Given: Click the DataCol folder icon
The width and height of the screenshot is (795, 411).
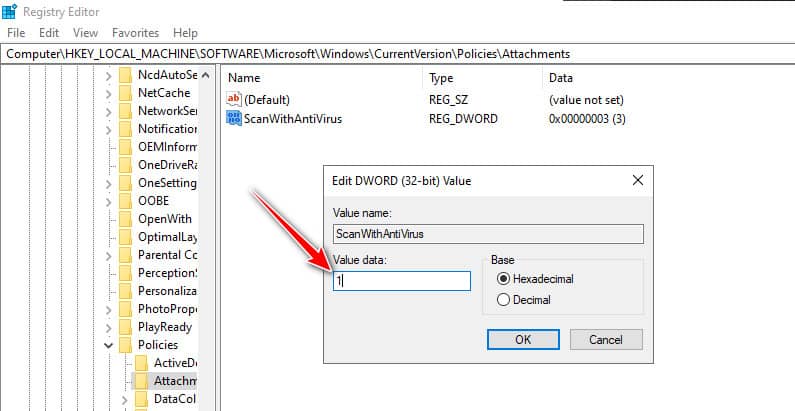Looking at the screenshot, I should 141,399.
